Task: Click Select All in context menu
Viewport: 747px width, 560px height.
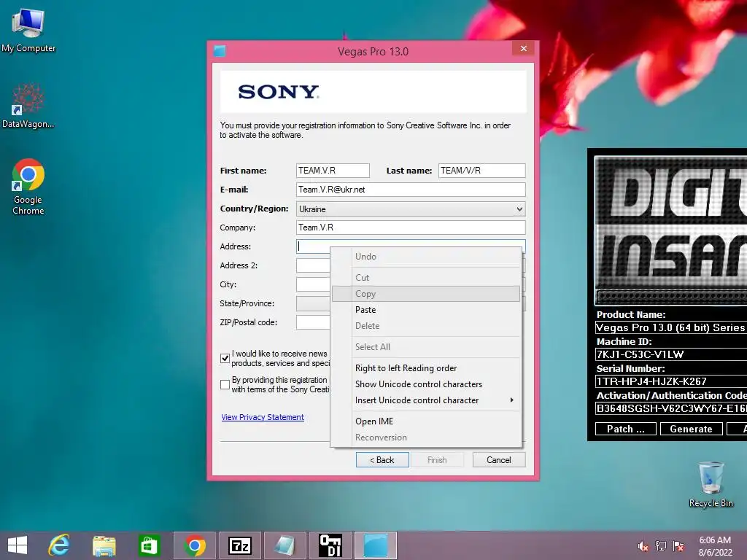Action: (426, 346)
